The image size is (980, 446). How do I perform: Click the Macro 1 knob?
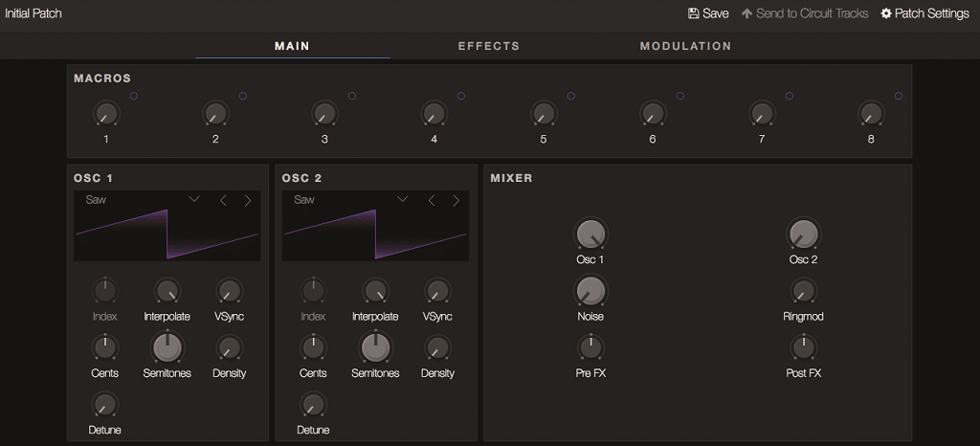pos(106,114)
